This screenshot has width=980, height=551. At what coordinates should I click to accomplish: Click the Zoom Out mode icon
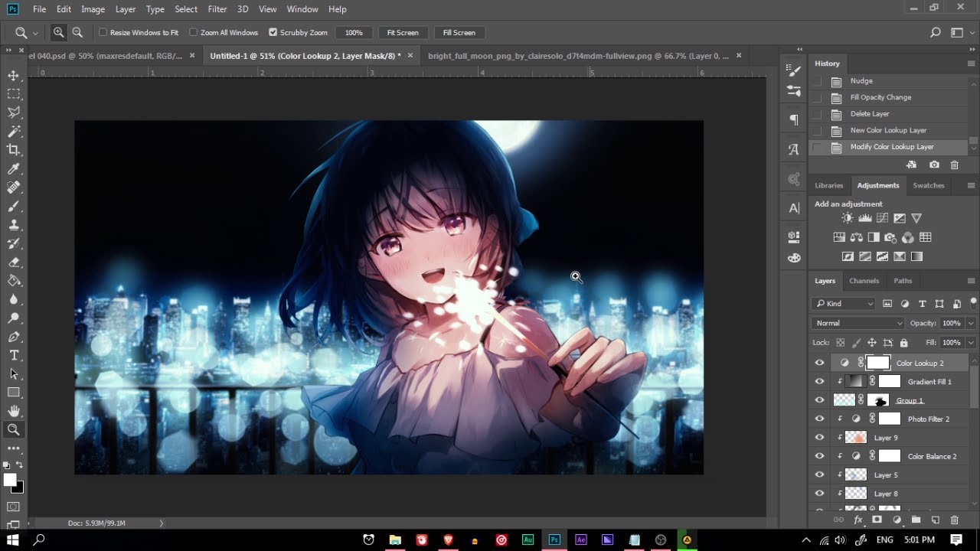point(77,32)
